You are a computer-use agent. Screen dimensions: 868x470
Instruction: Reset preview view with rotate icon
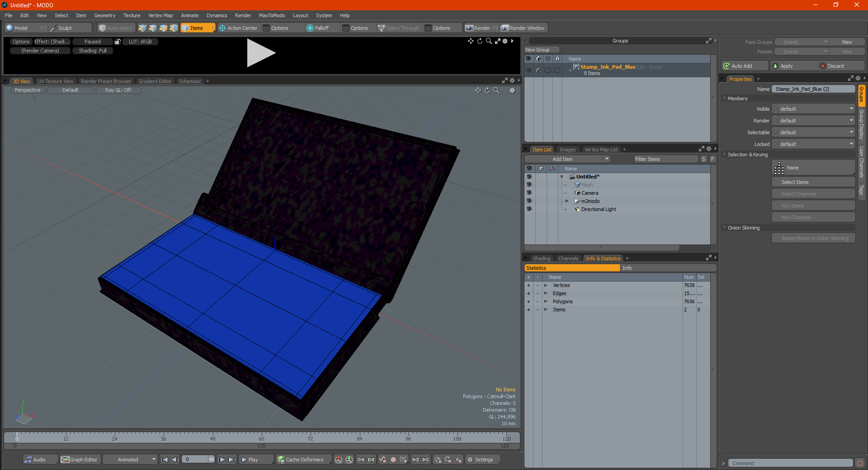pos(480,41)
